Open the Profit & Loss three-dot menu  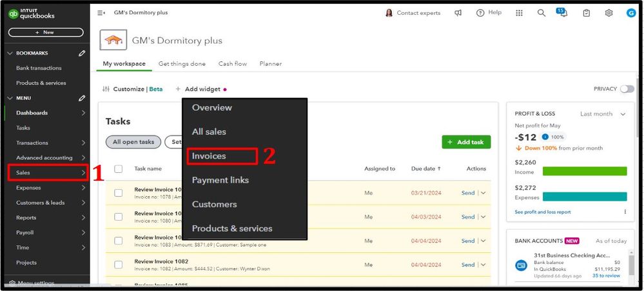click(x=625, y=212)
